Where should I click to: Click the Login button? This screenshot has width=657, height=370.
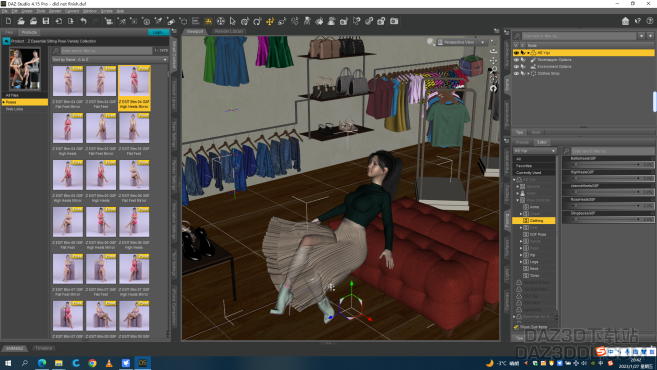click(x=158, y=32)
